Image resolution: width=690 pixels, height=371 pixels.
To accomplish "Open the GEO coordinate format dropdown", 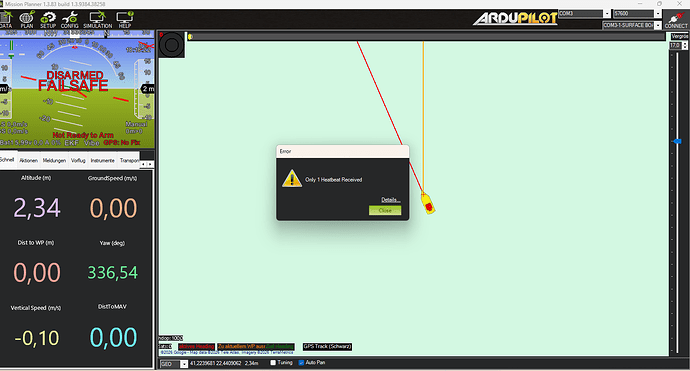I will click(x=184, y=364).
